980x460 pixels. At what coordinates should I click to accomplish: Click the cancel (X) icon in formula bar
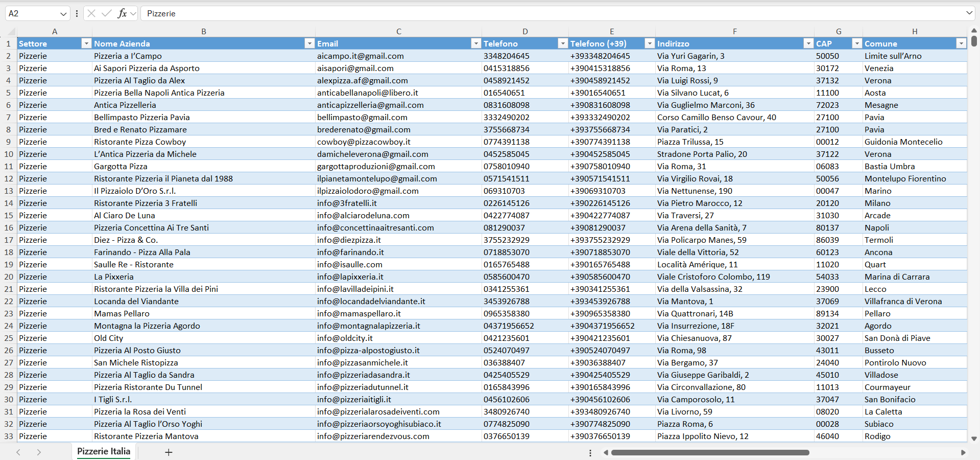click(91, 13)
